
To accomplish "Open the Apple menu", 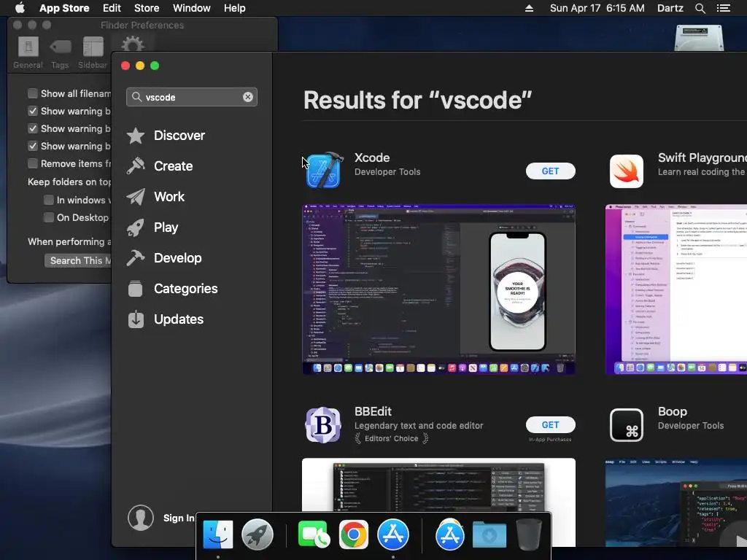I will click(x=20, y=7).
